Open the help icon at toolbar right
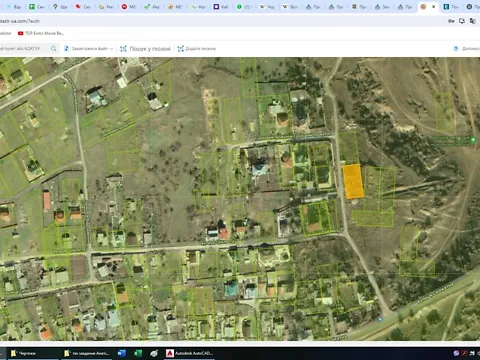The height and width of the screenshot is (360, 480). [x=456, y=49]
